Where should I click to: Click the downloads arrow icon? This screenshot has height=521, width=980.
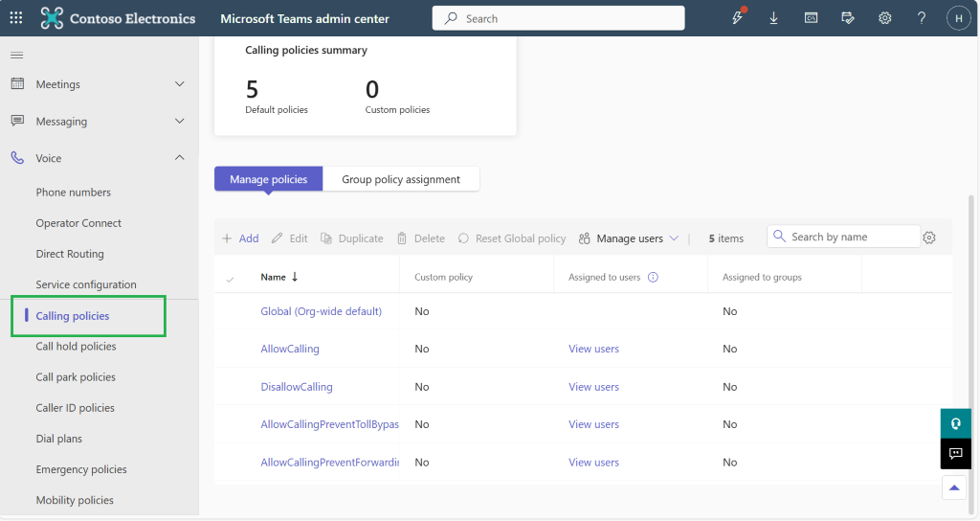[773, 18]
